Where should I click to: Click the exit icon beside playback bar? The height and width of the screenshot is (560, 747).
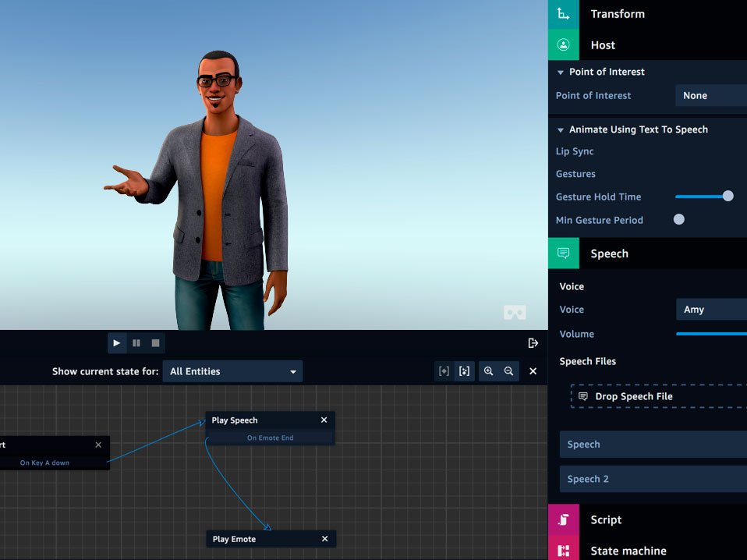tap(533, 343)
